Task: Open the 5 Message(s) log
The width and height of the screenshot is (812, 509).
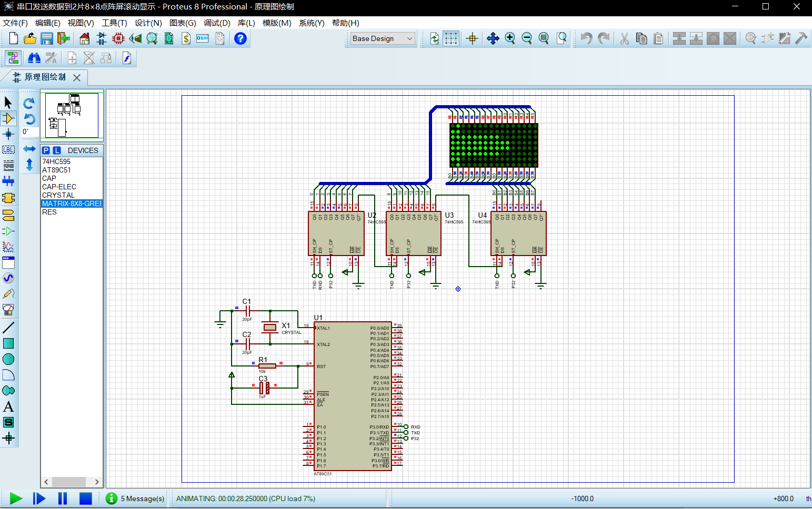Action: tap(135, 498)
